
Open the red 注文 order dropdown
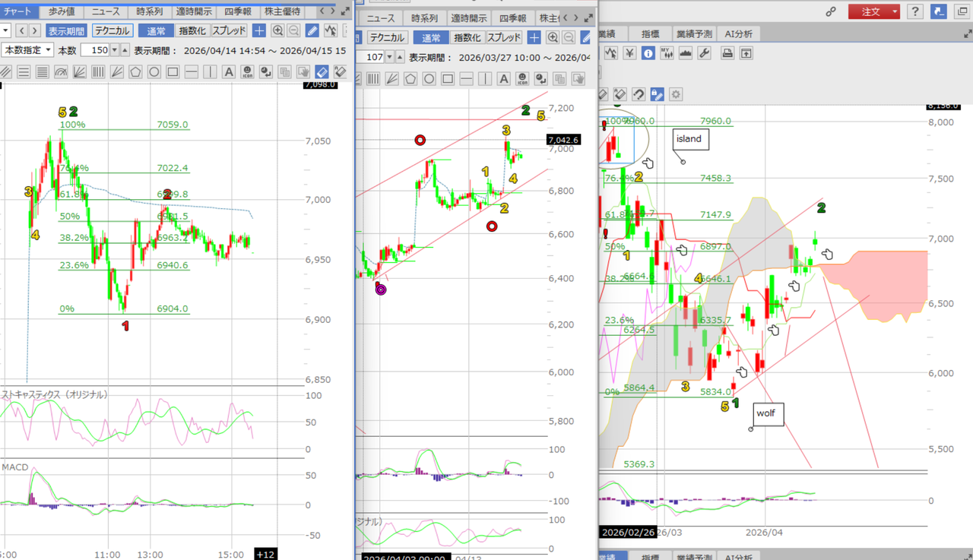(874, 11)
